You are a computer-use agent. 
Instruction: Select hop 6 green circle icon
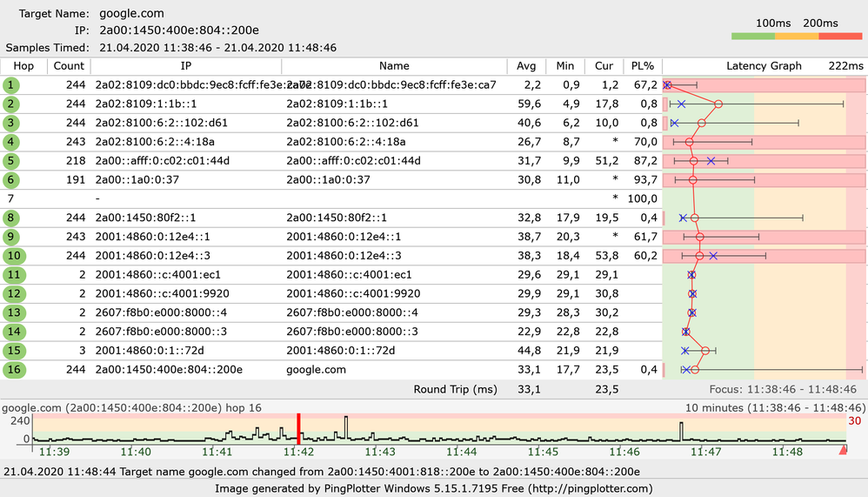tap(10, 180)
